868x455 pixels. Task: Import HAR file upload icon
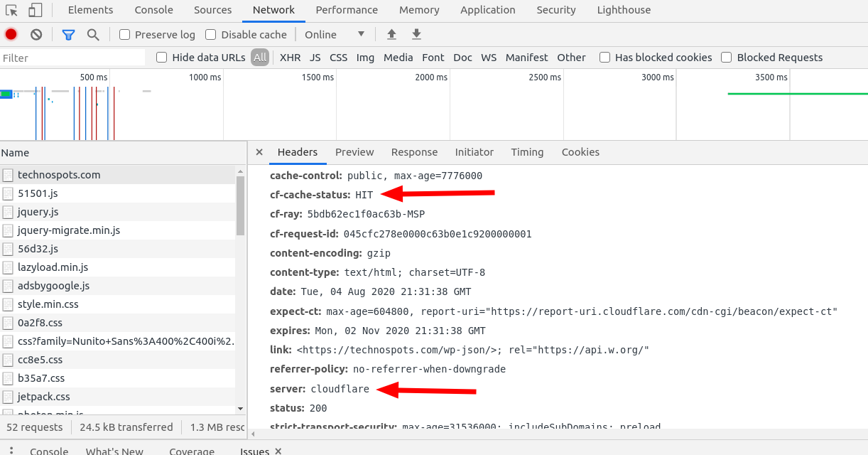[391, 34]
